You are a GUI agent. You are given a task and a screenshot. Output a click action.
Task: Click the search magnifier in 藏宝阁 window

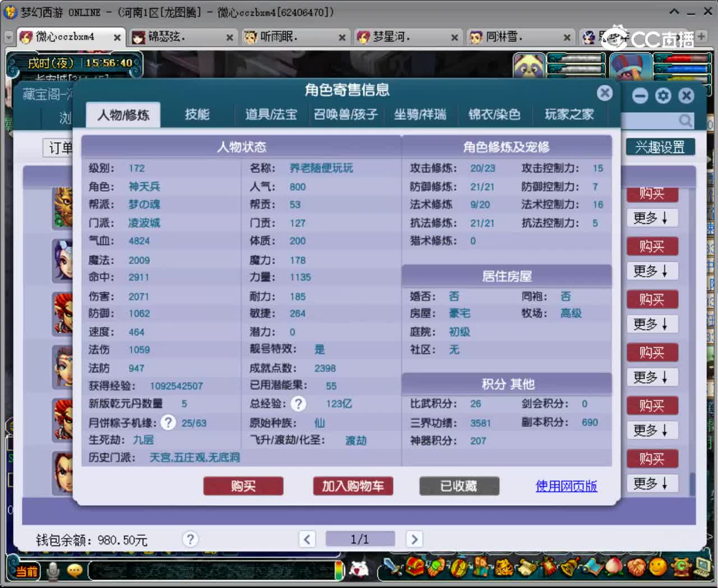pyautogui.click(x=685, y=120)
